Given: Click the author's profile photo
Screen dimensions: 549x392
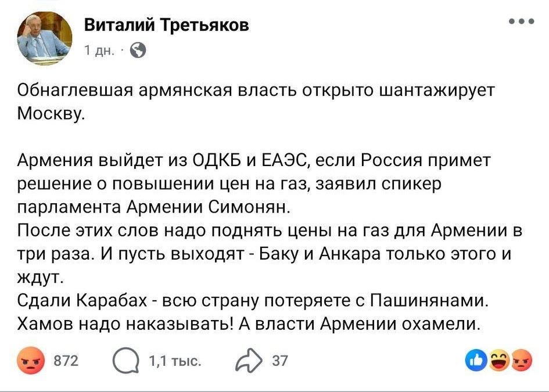Looking at the screenshot, I should click(x=46, y=38).
